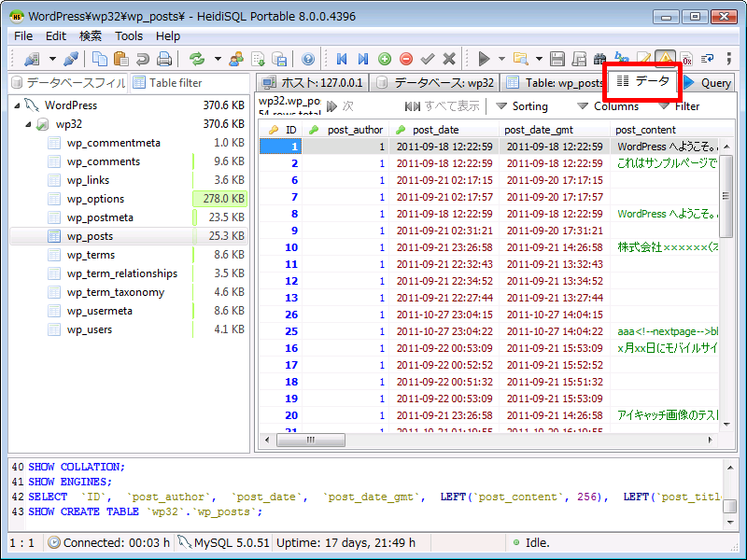Open the Edit menu

(x=56, y=36)
